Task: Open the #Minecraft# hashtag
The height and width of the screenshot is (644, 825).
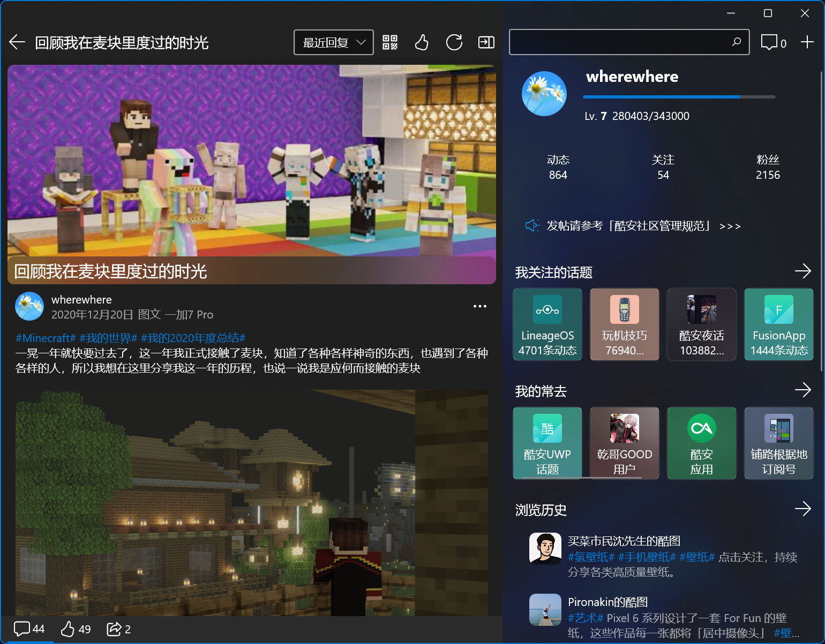Action: (46, 338)
